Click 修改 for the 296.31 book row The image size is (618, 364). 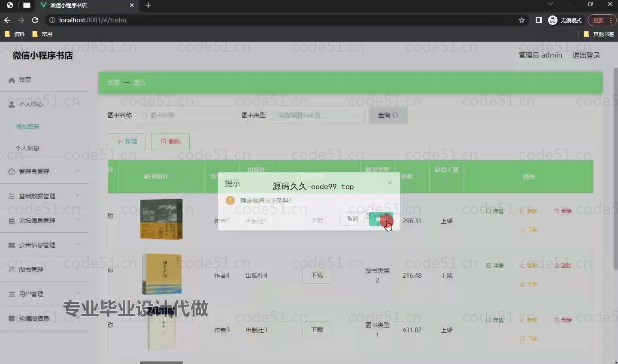[x=529, y=211]
